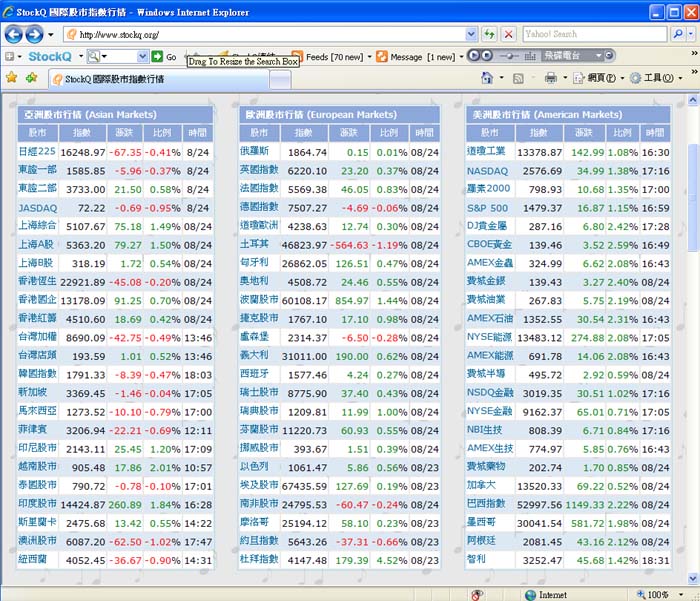Screen dimensions: 700x601
Task: Refresh the page with the green arrows icon
Action: [x=489, y=34]
